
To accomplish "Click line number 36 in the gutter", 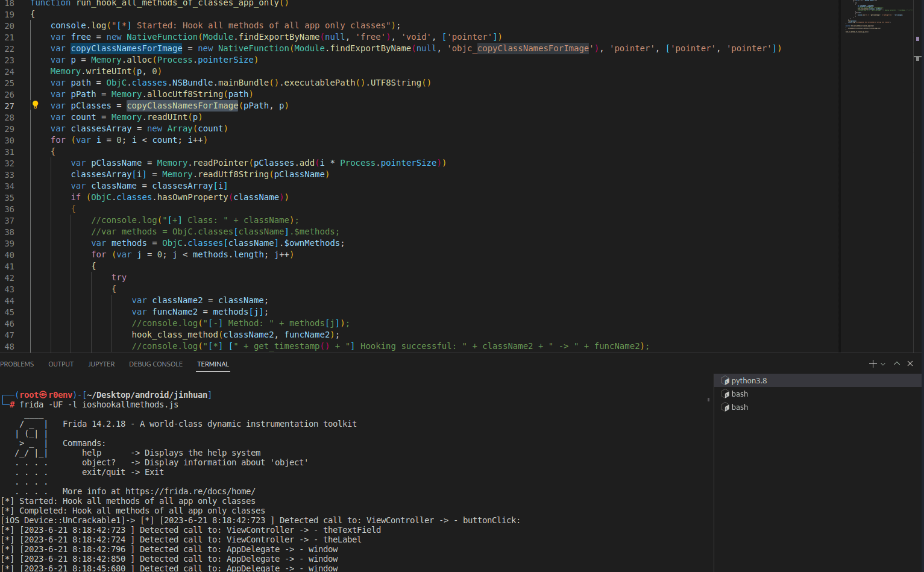I will (x=10, y=209).
